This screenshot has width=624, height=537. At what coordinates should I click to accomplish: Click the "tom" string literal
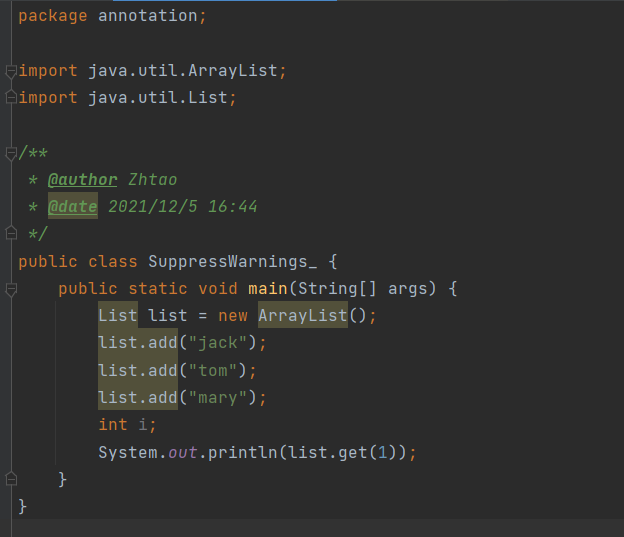(213, 371)
